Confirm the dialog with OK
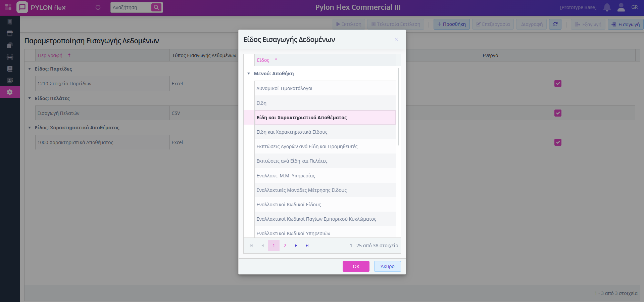Screen dimensions: 644x302 356,266
